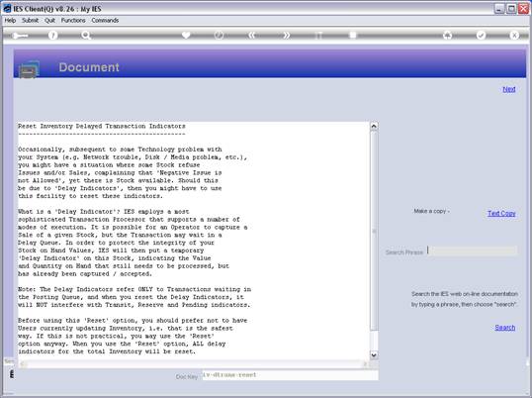
Task: Click the heading 'Reset Inventory Delayed Transaction Indicators'
Action: (x=102, y=126)
